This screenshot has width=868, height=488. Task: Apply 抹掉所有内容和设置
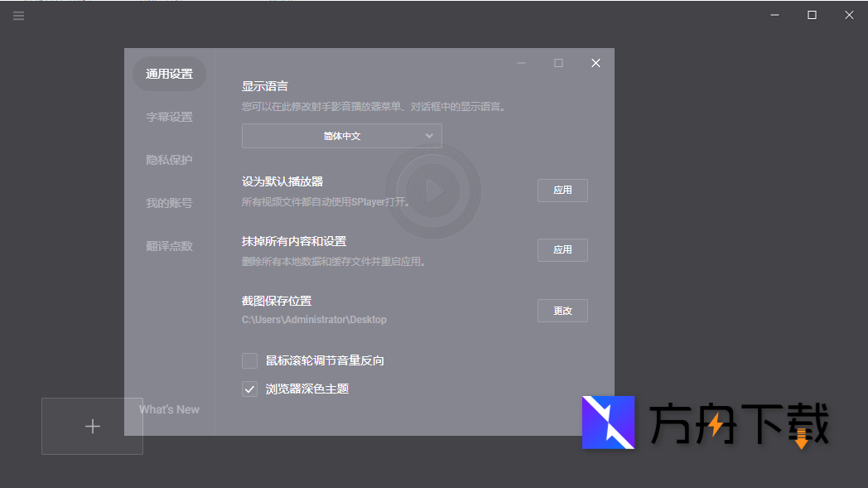coord(562,249)
